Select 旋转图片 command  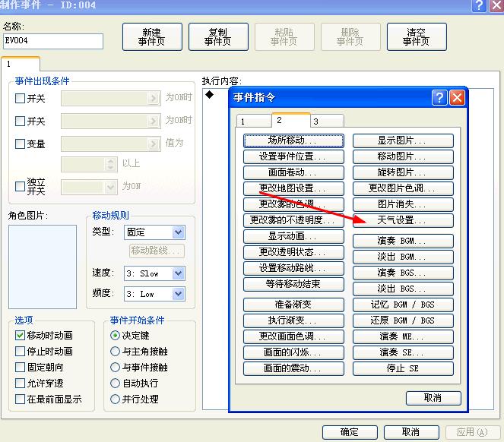coord(403,172)
